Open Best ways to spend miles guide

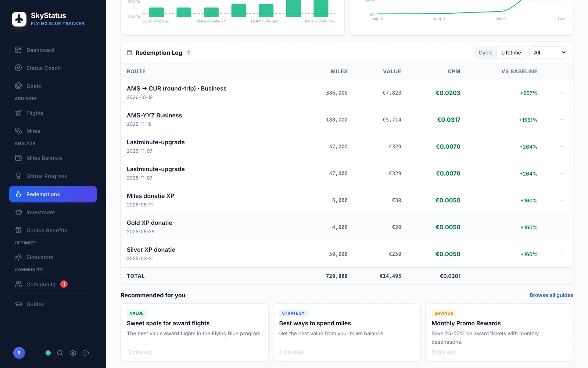click(347, 332)
